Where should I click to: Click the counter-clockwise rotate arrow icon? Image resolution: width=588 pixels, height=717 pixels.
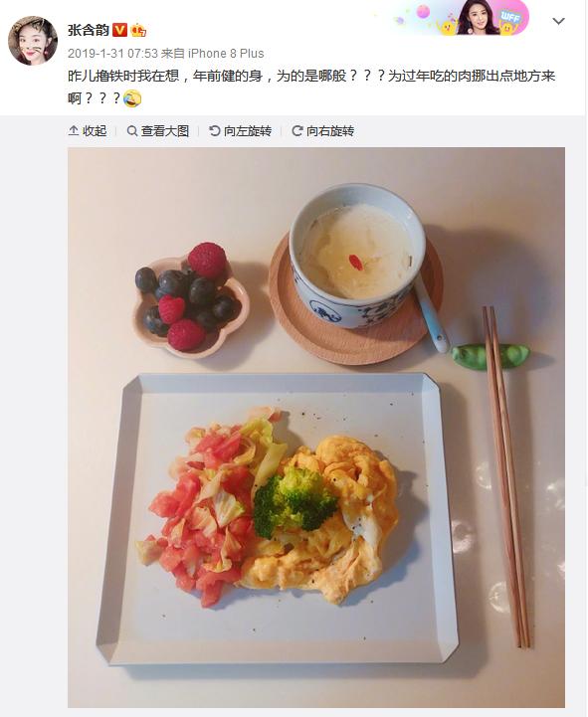[x=215, y=131]
